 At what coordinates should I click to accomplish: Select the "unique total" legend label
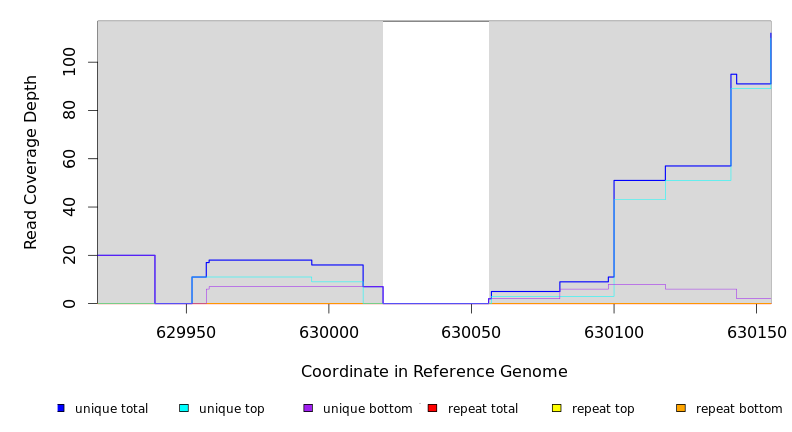(x=111, y=409)
